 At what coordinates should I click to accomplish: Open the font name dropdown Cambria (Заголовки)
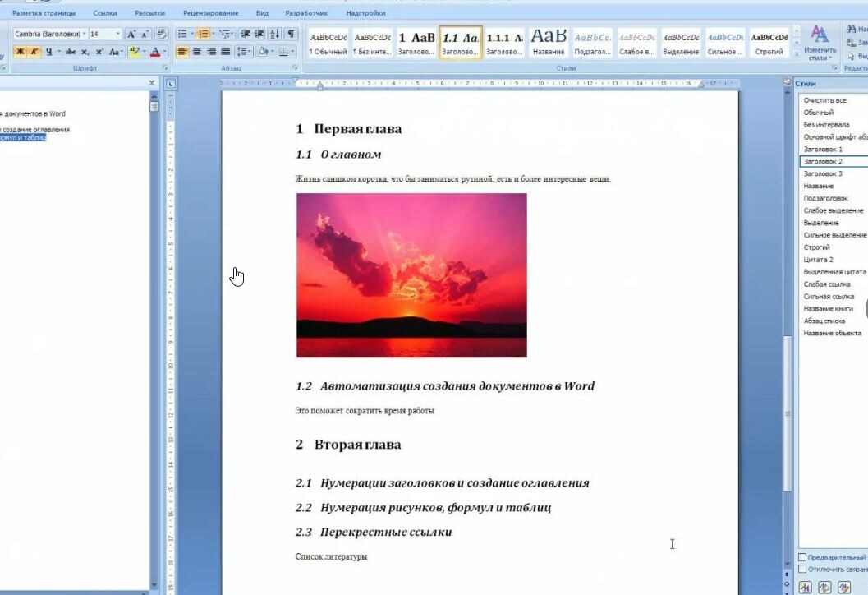pos(84,35)
